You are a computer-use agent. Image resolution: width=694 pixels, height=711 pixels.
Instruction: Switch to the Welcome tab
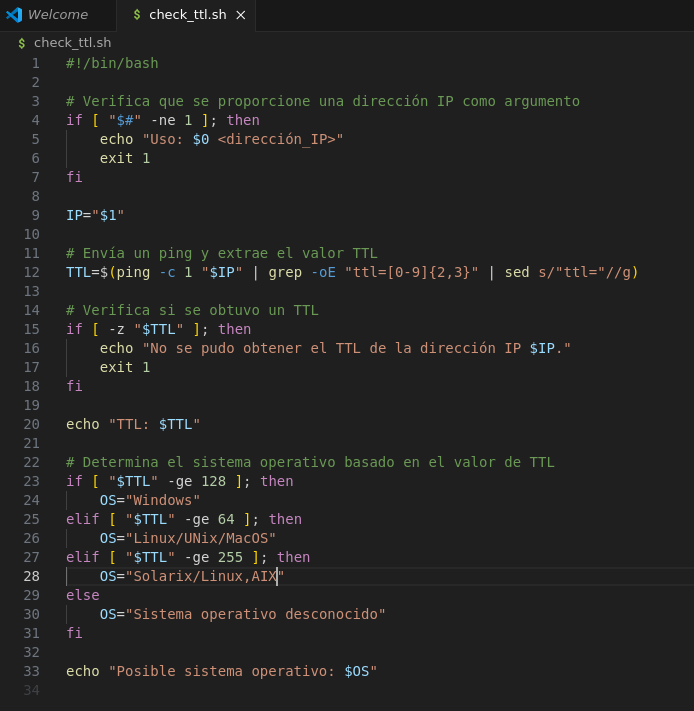click(58, 15)
